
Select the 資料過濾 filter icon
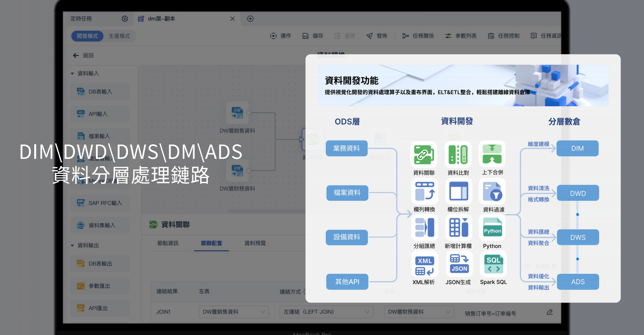coord(492,192)
